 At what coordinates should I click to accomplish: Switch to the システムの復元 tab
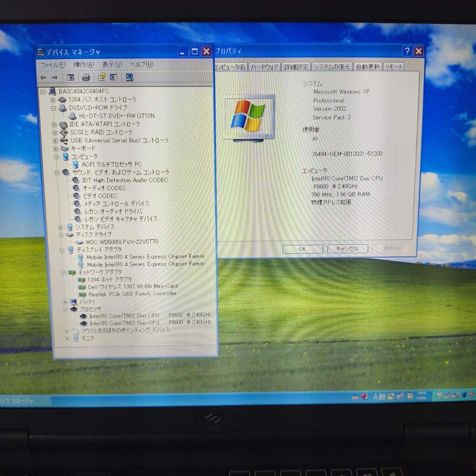click(x=332, y=67)
